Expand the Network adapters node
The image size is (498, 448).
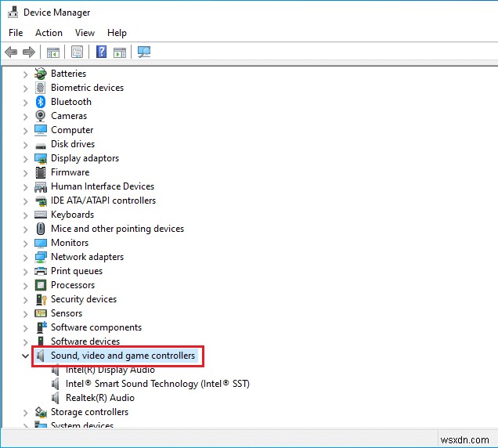[25, 258]
